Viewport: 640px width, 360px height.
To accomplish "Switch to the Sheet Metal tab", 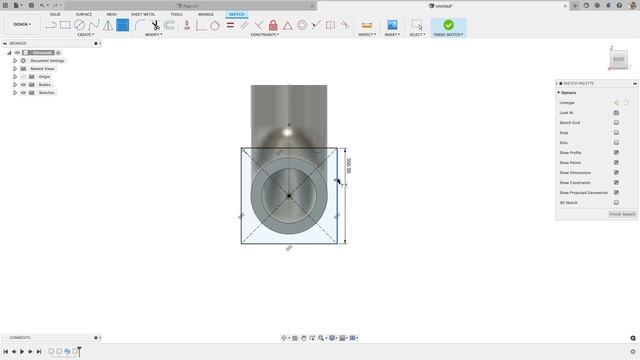I will (x=143, y=14).
